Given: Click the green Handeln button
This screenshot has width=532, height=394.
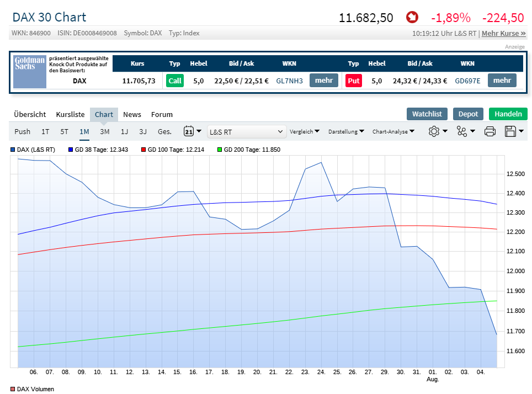Looking at the screenshot, I should click(508, 114).
